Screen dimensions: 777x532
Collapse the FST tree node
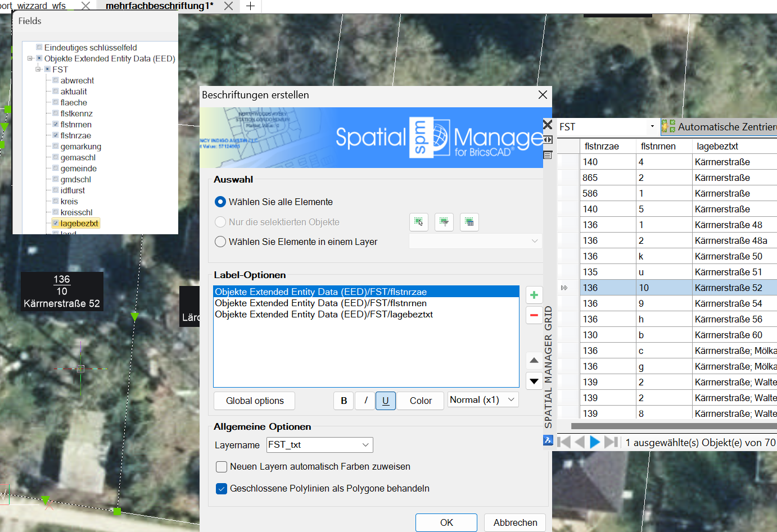coord(38,69)
